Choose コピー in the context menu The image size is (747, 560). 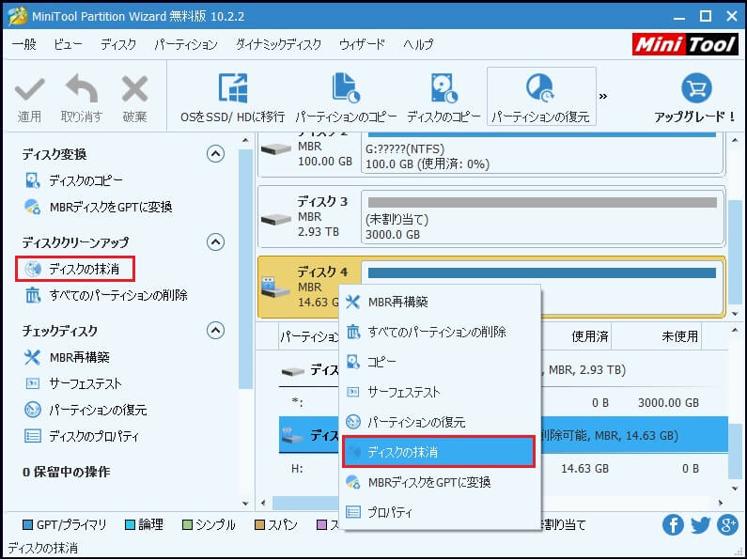(x=442, y=362)
